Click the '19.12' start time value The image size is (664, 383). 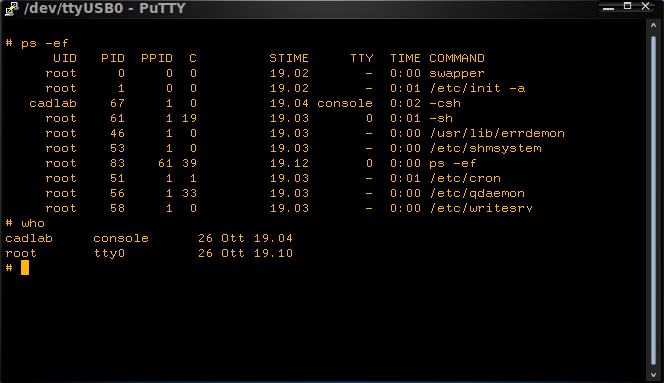[289, 163]
